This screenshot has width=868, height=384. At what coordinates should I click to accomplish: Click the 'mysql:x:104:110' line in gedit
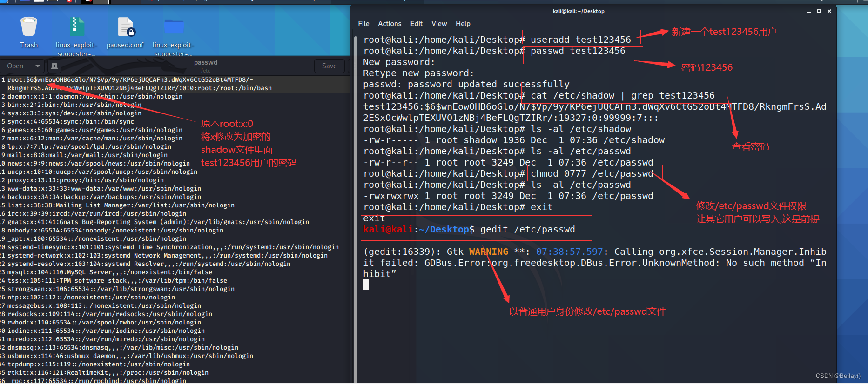[109, 272]
